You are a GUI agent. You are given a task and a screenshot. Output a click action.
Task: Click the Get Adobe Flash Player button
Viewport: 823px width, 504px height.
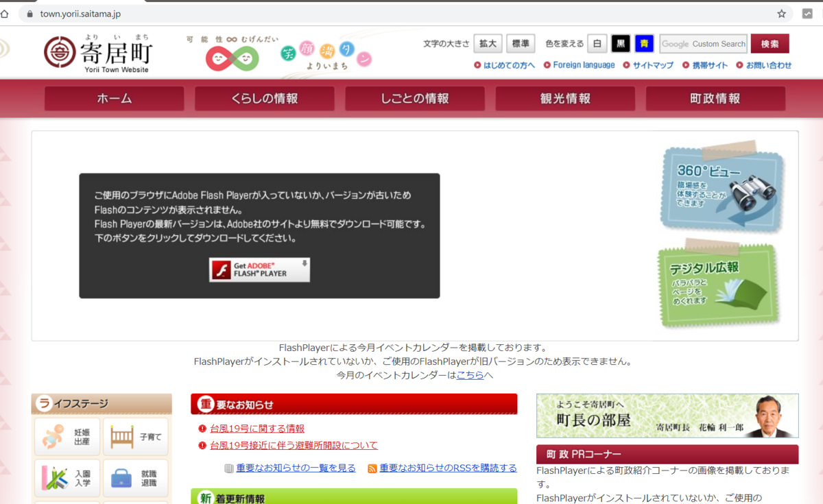(259, 269)
